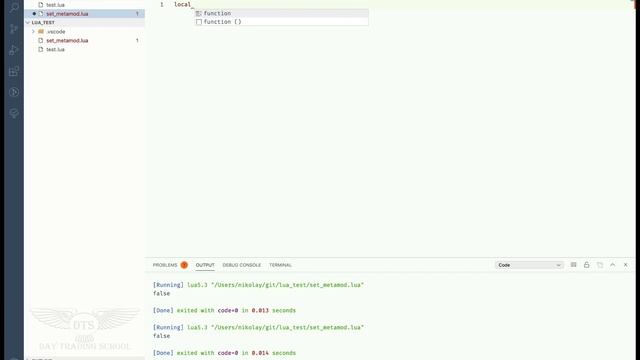The image size is (640, 360).
Task: Open the Extensions view
Action: pyautogui.click(x=14, y=71)
